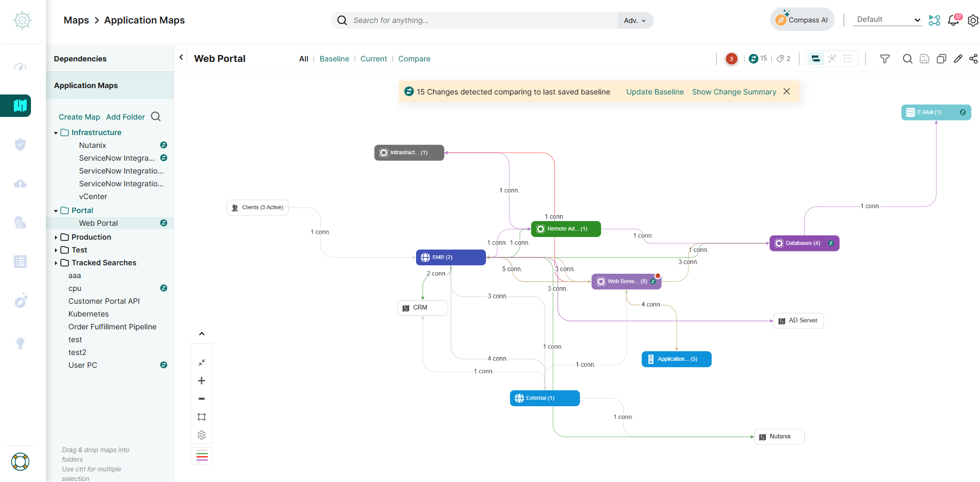Open map layout settings gear icon
The width and height of the screenshot is (980, 482).
coord(201,435)
